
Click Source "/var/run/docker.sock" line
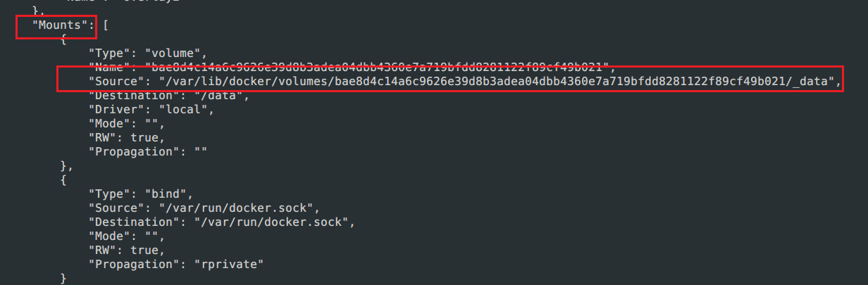(204, 207)
